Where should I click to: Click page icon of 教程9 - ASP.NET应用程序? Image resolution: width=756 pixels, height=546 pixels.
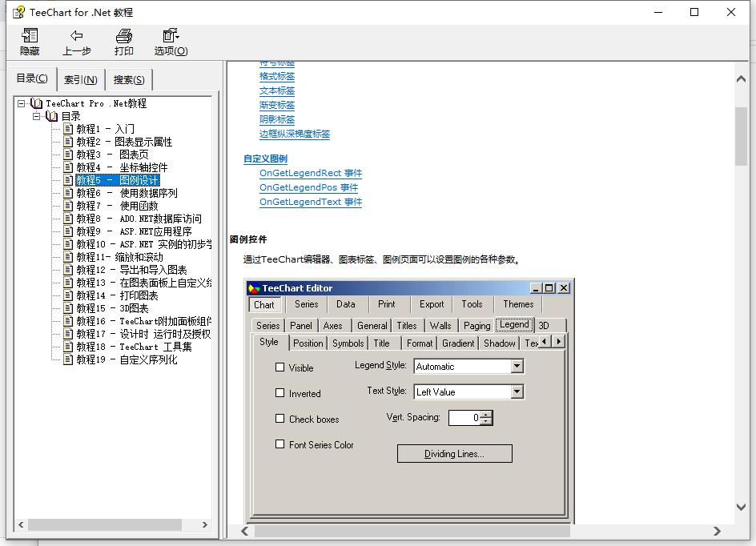click(x=68, y=231)
